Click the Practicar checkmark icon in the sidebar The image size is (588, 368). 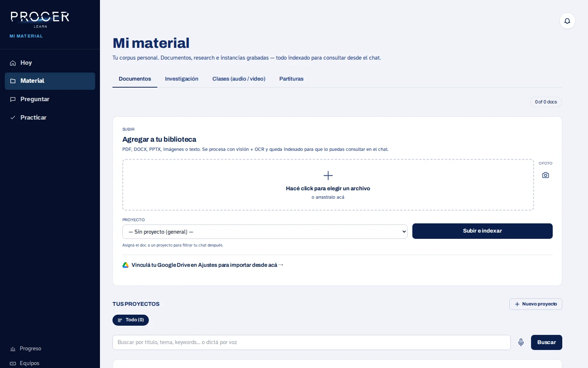(13, 118)
